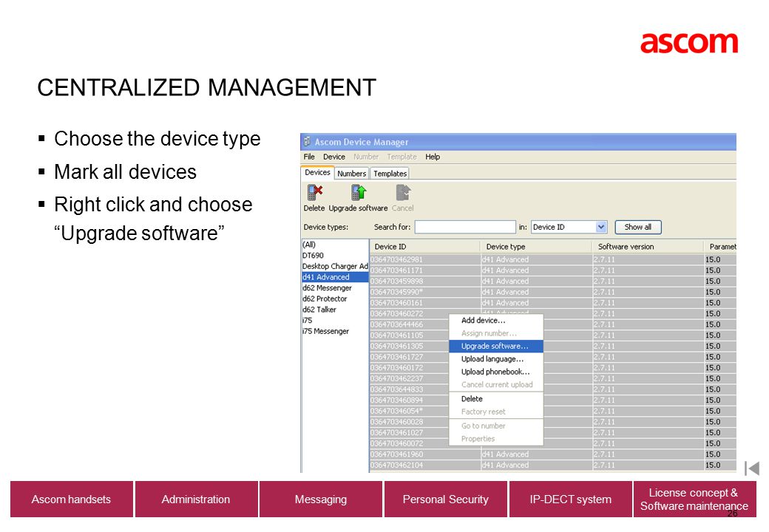Click the Show all button

638,228
